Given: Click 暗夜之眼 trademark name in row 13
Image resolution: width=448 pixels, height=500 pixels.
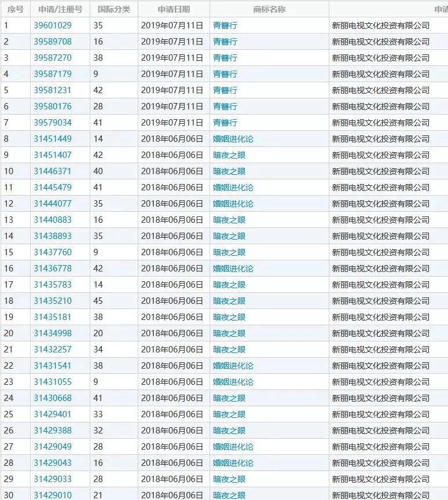Looking at the screenshot, I should pyautogui.click(x=229, y=220).
